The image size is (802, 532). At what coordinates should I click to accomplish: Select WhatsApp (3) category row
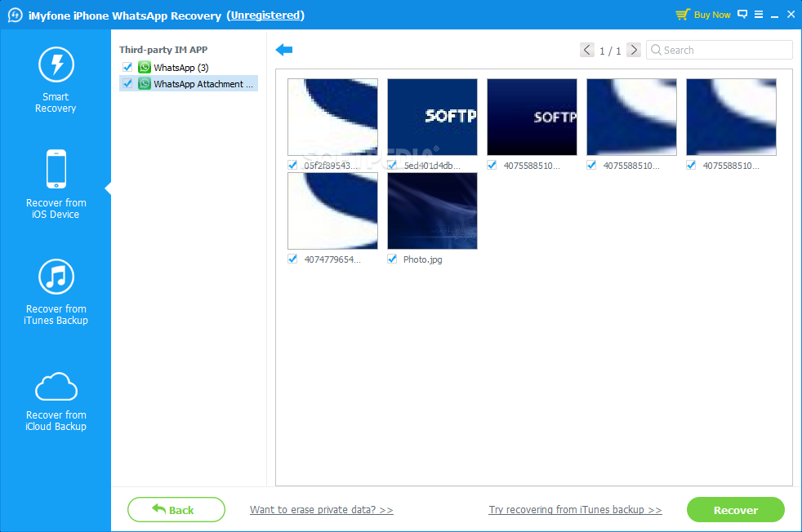coord(189,68)
